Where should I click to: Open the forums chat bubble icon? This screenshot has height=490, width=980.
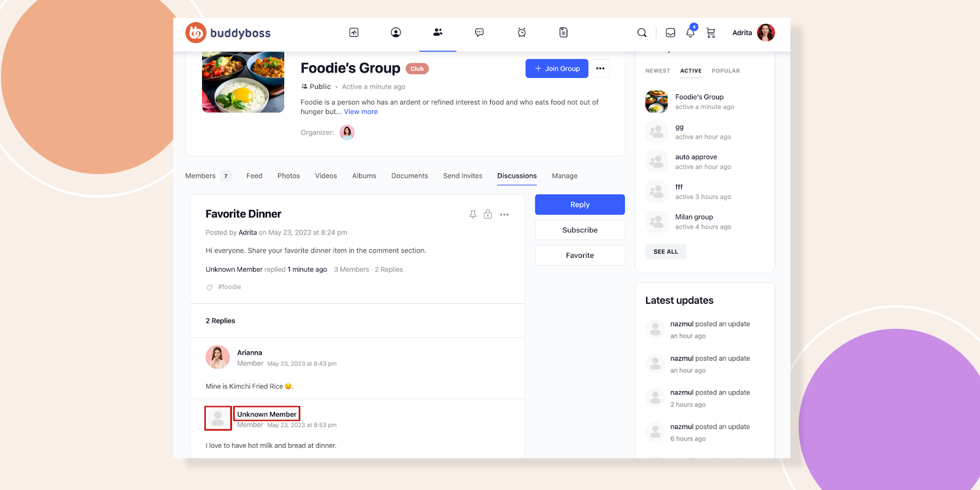[480, 32]
